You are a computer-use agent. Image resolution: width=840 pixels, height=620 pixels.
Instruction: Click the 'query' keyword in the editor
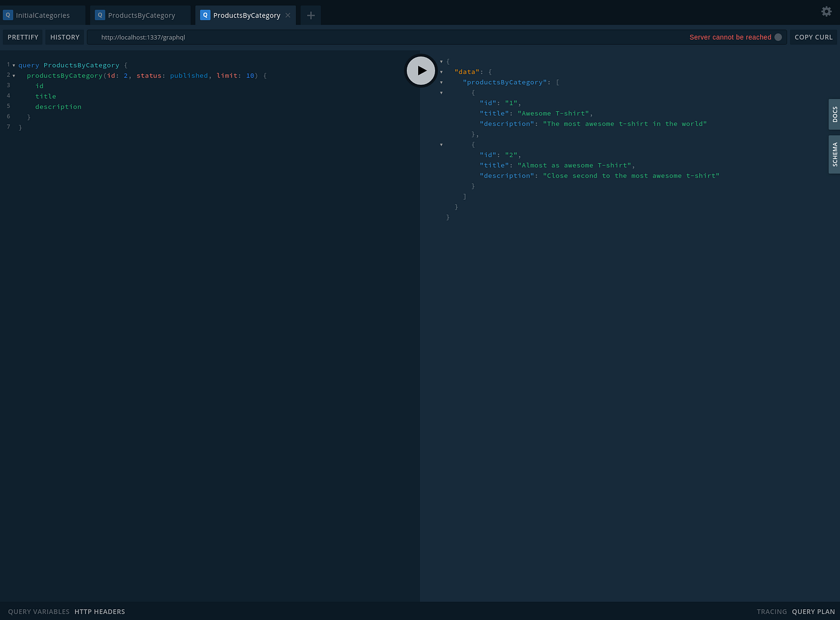click(29, 65)
